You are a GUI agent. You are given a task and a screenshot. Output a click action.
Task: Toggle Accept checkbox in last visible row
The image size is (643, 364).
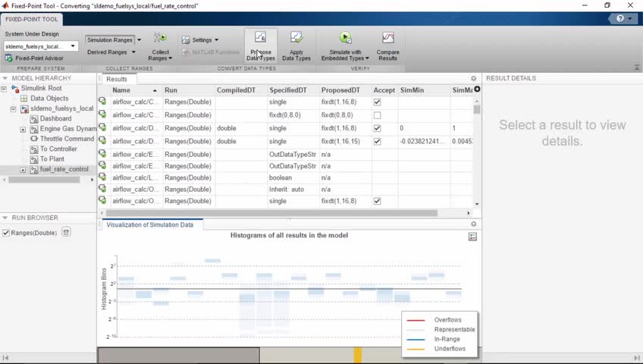(377, 201)
